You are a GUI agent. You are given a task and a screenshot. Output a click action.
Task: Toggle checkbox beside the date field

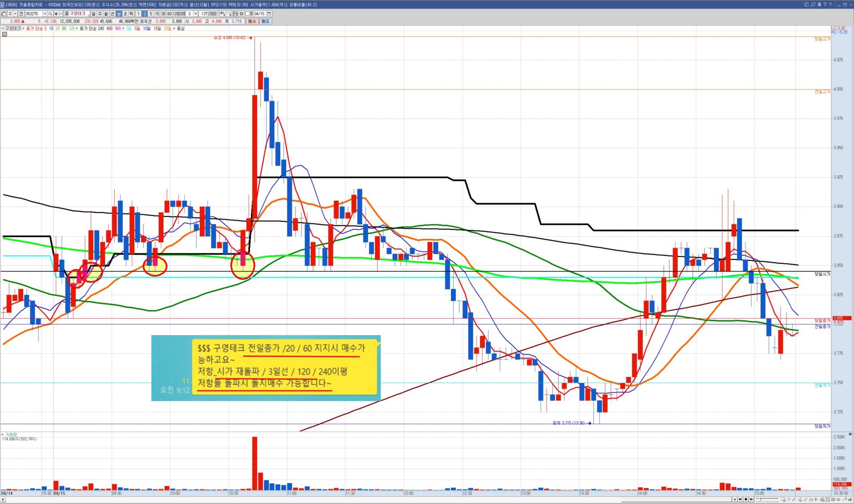pos(247,14)
